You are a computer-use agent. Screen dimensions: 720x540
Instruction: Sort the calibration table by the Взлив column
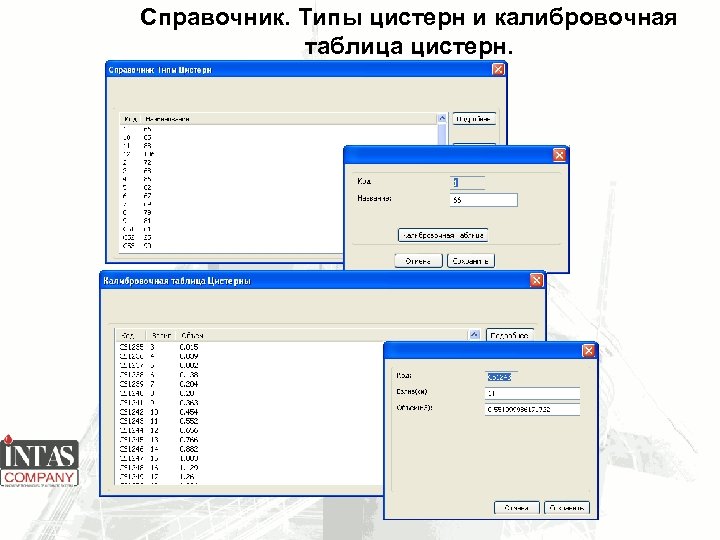tap(161, 335)
